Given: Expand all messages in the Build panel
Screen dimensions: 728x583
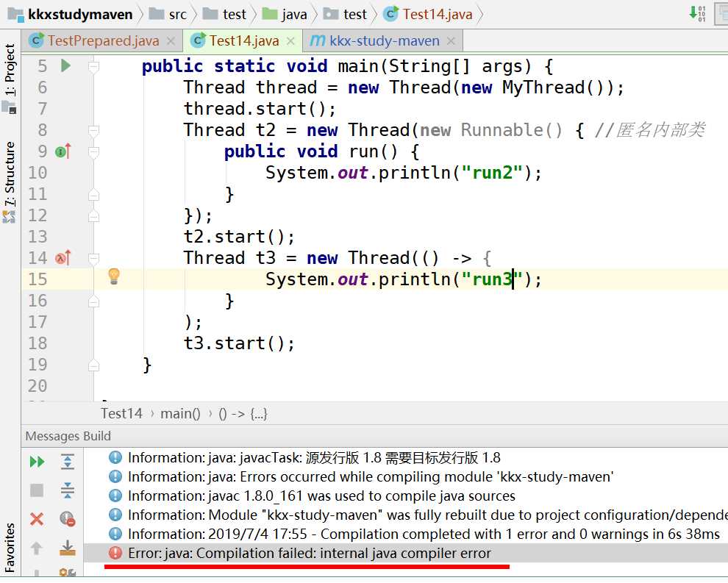Looking at the screenshot, I should tap(68, 462).
